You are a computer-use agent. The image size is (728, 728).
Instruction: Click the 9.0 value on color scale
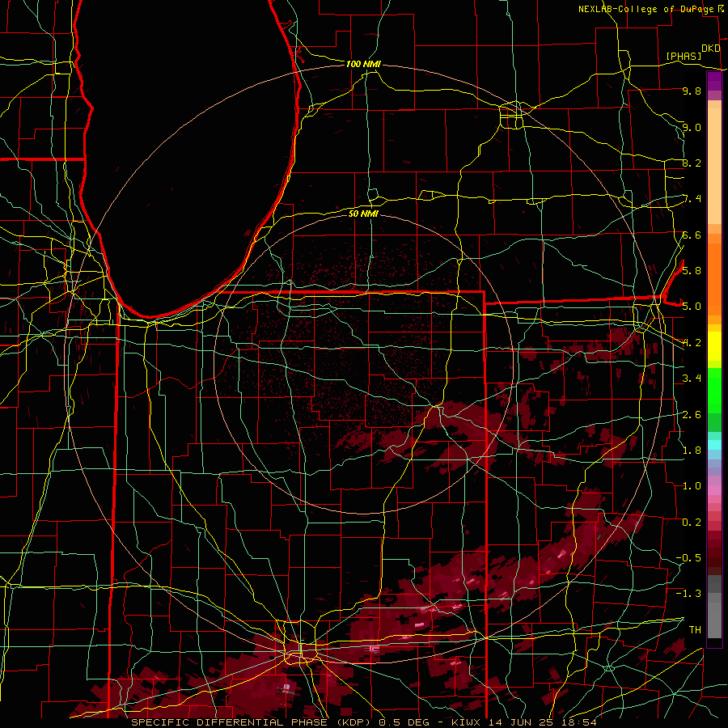692,127
